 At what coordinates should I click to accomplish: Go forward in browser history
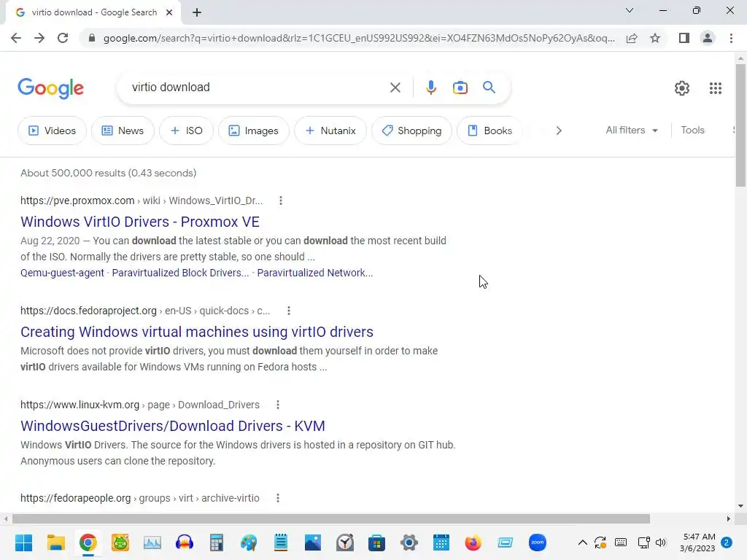point(39,38)
